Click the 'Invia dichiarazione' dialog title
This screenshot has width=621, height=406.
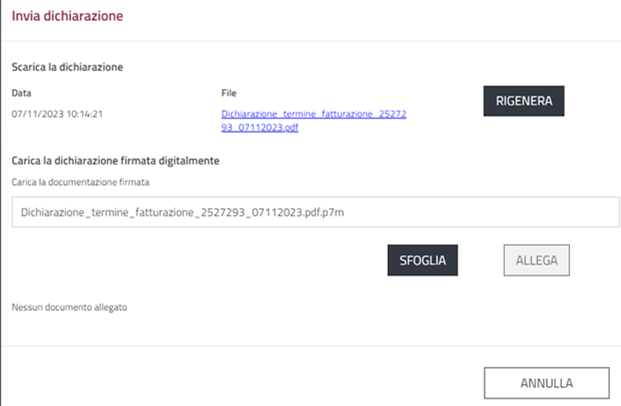pos(67,16)
